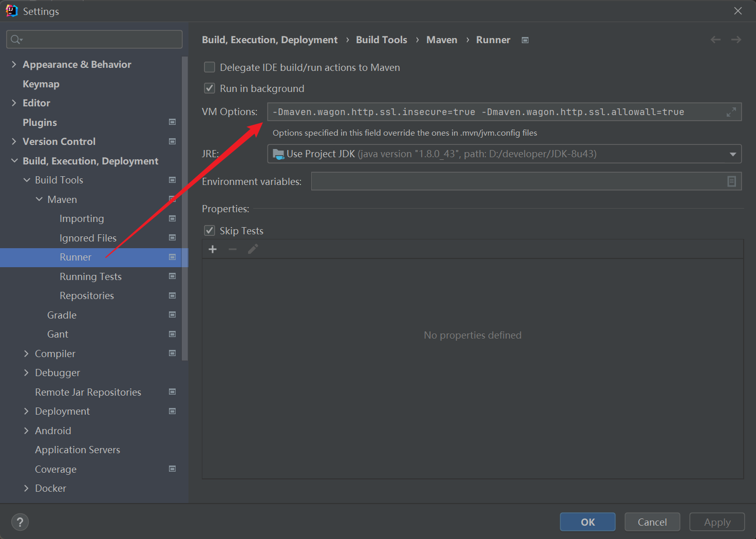Open Importing under Maven
The width and height of the screenshot is (756, 539).
[x=82, y=218]
